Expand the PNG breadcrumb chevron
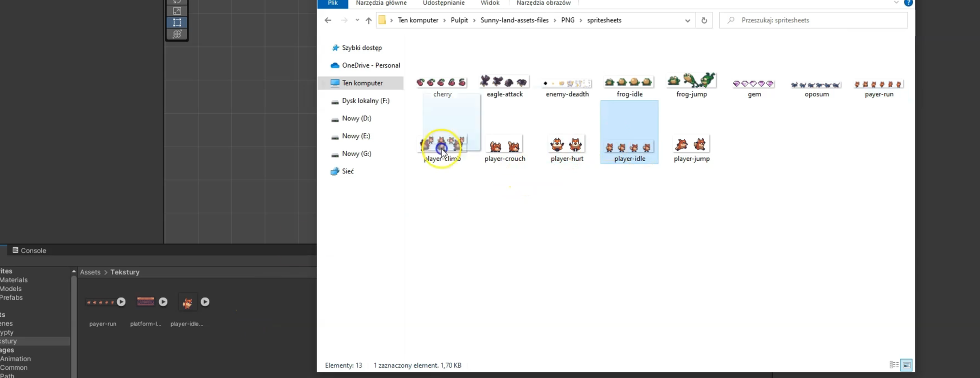 point(581,20)
